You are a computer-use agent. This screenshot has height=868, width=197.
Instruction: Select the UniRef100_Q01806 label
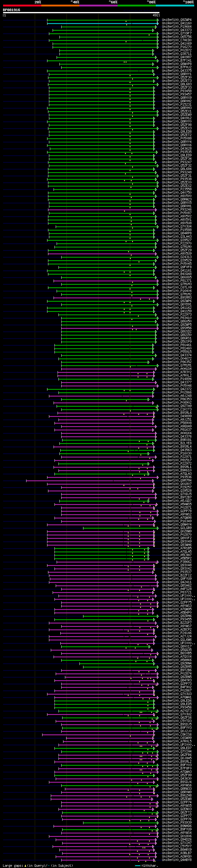177,836
